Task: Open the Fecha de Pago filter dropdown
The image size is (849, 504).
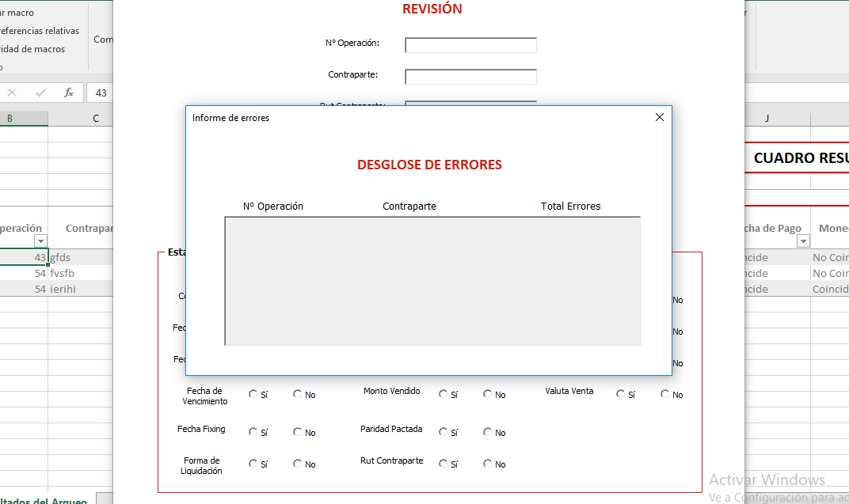Action: [804, 241]
